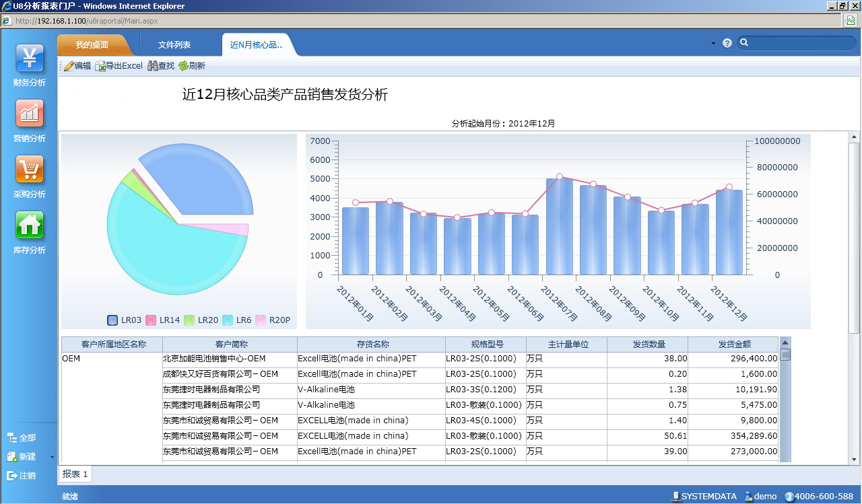Click the LR20 legend swatch
This screenshot has width=862, height=504.
(189, 320)
